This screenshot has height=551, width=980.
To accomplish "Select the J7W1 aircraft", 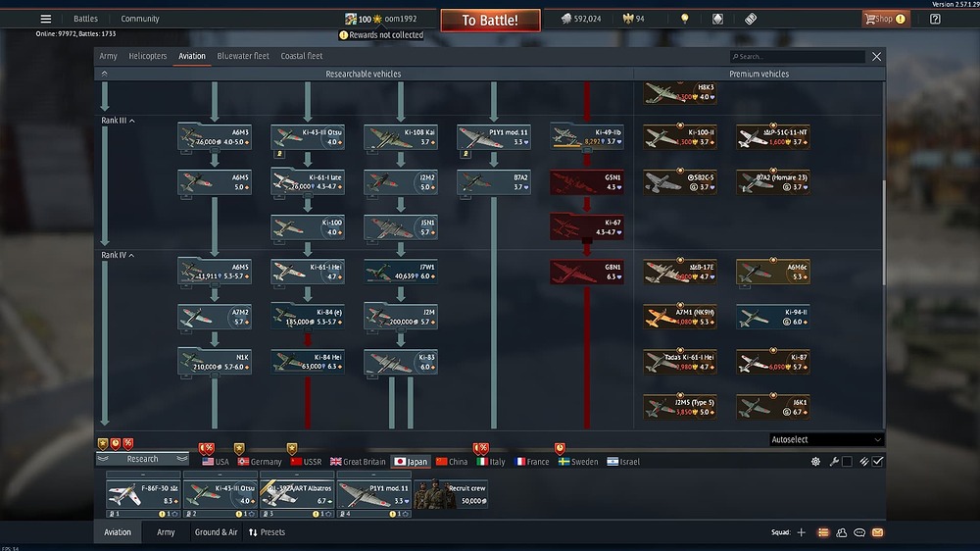I will pos(401,272).
